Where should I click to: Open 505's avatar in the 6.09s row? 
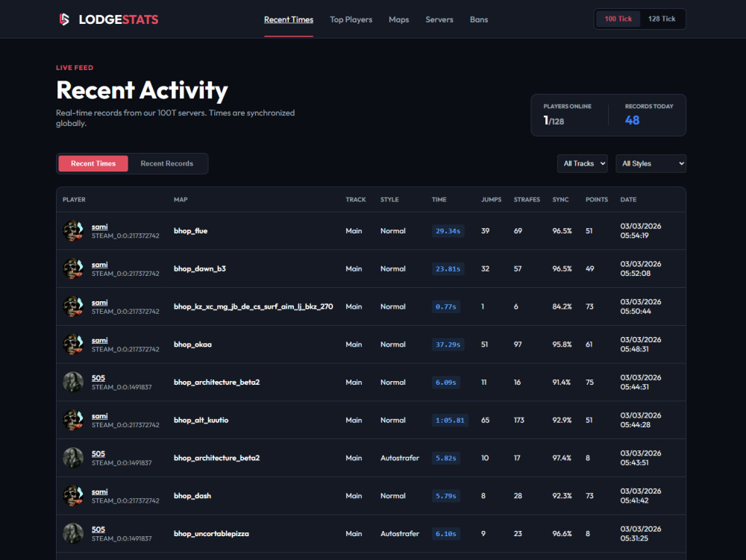click(73, 383)
